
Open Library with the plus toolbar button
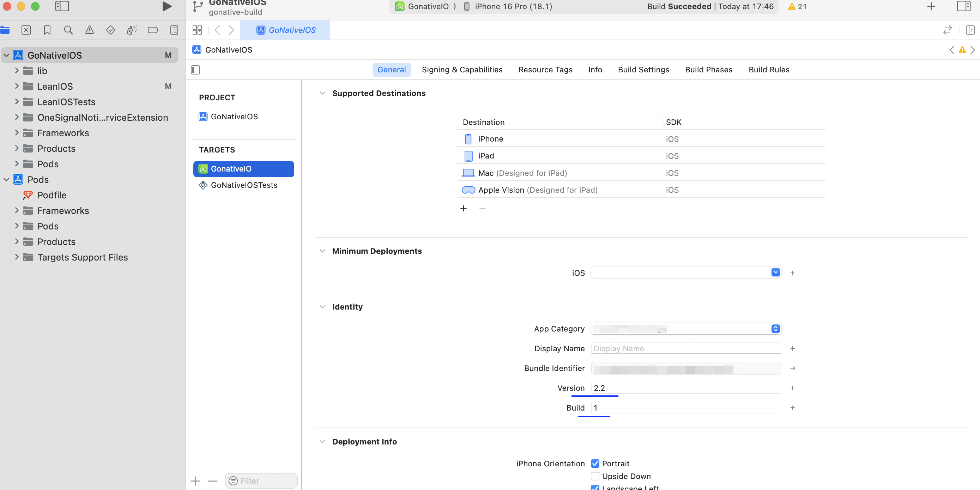(x=931, y=6)
